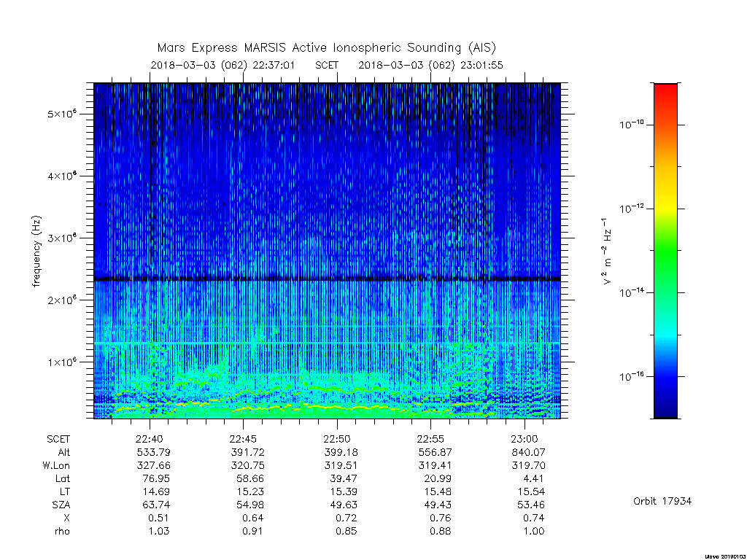Click the '22:40' time axis label
Screen dimensions: 747x560
(x=150, y=438)
